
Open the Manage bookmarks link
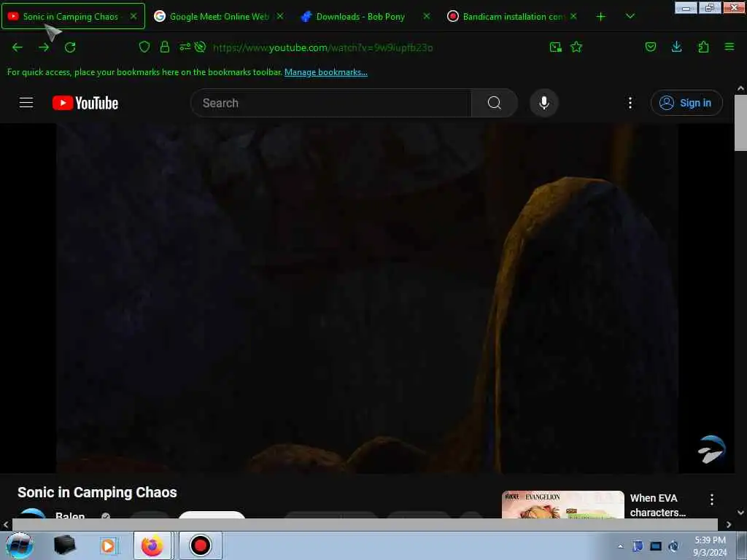coord(326,72)
